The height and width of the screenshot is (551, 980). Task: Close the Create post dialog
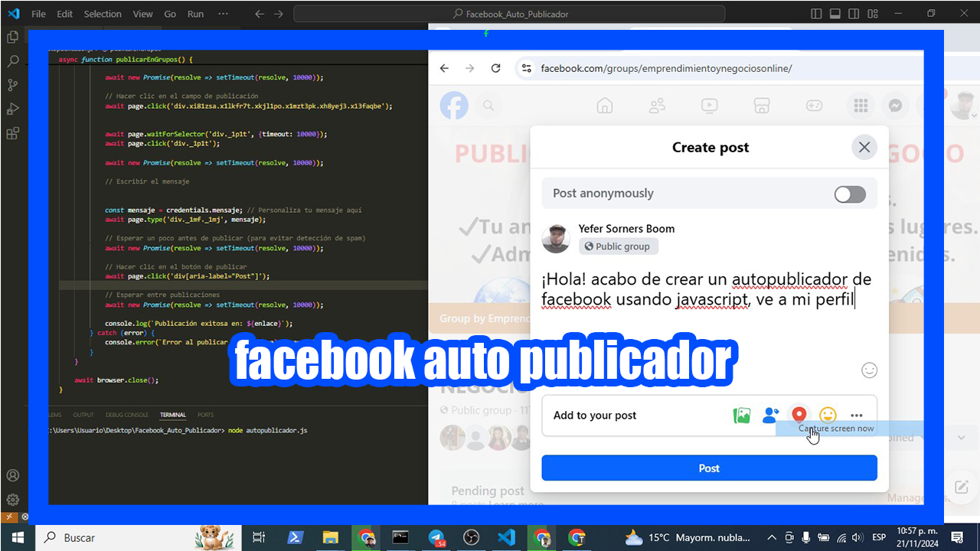pyautogui.click(x=864, y=147)
